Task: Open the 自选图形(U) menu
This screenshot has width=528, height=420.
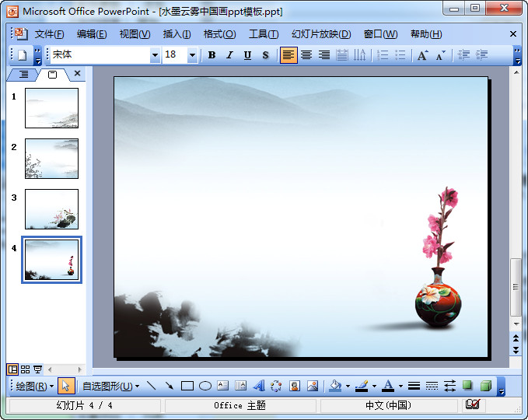Action: click(110, 387)
